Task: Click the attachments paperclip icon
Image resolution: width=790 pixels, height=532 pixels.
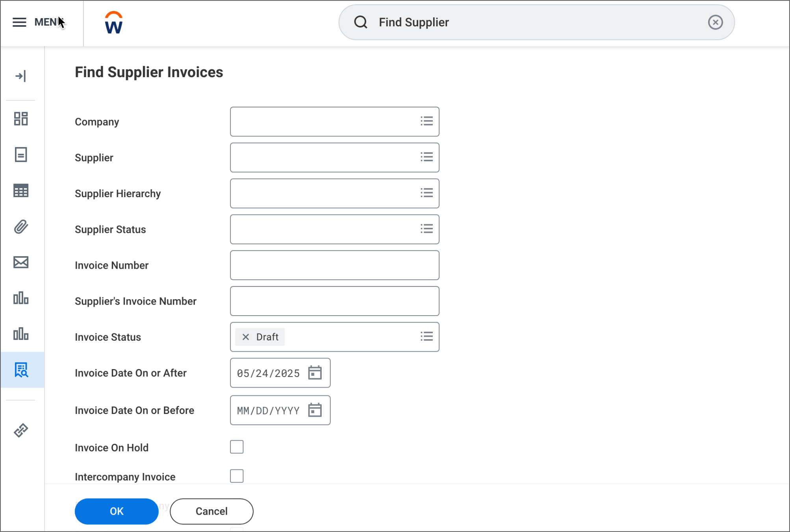Action: tap(21, 227)
